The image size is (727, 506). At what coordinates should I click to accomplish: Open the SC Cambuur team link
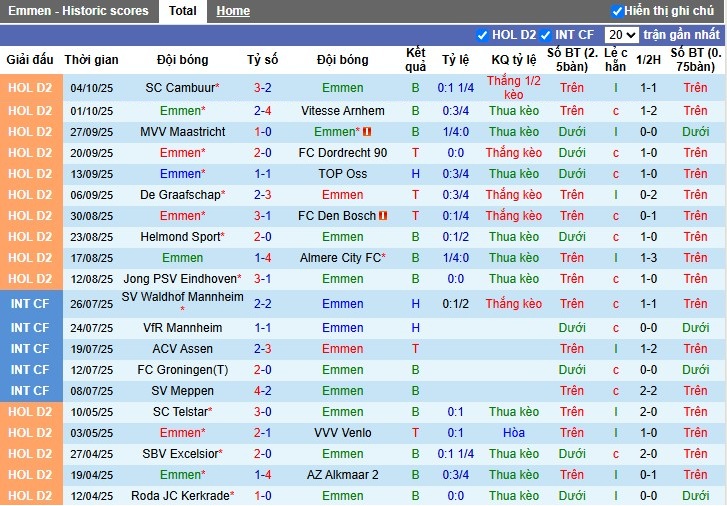pos(180,88)
